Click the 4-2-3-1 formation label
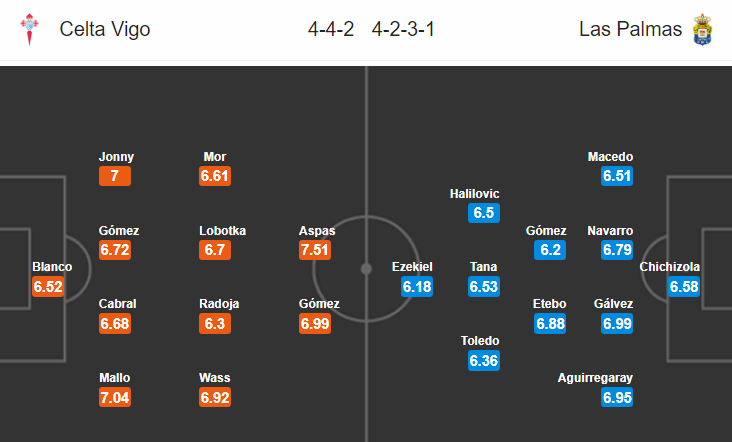Screen dimensions: 732x442 pyautogui.click(x=403, y=29)
